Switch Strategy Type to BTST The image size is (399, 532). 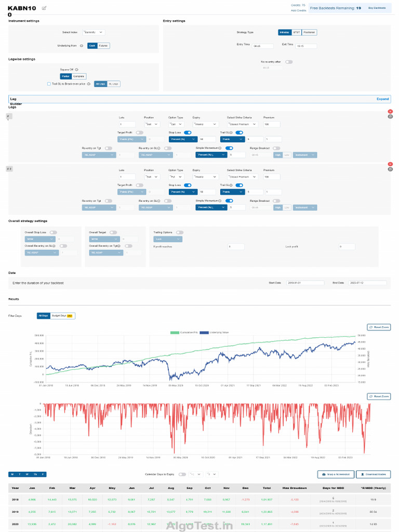click(x=297, y=32)
